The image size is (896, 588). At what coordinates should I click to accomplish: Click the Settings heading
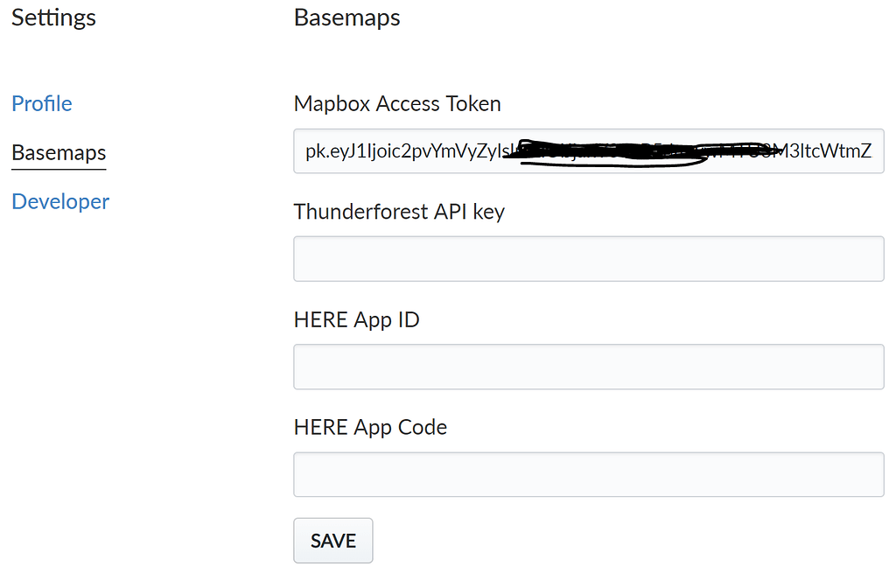point(52,17)
